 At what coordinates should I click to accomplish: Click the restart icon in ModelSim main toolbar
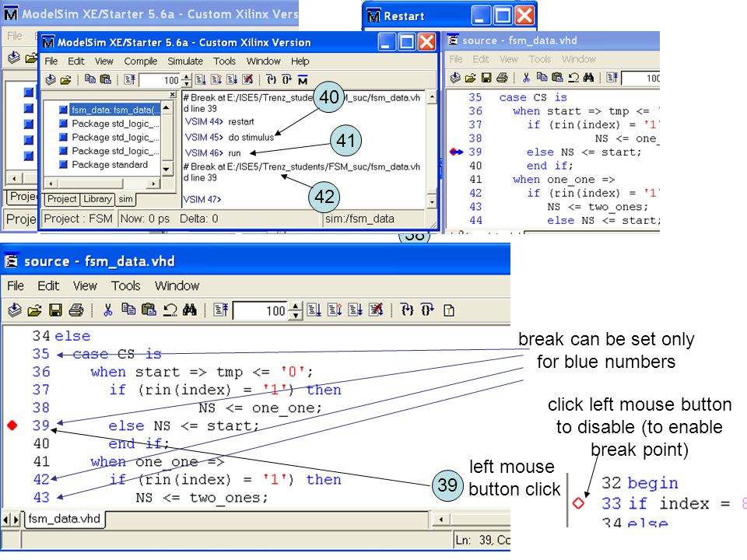click(129, 79)
